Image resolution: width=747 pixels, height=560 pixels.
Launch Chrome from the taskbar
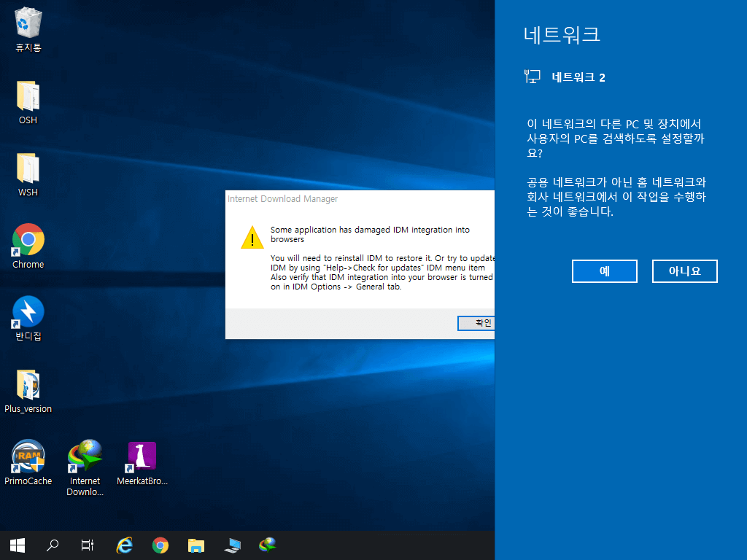click(x=160, y=545)
